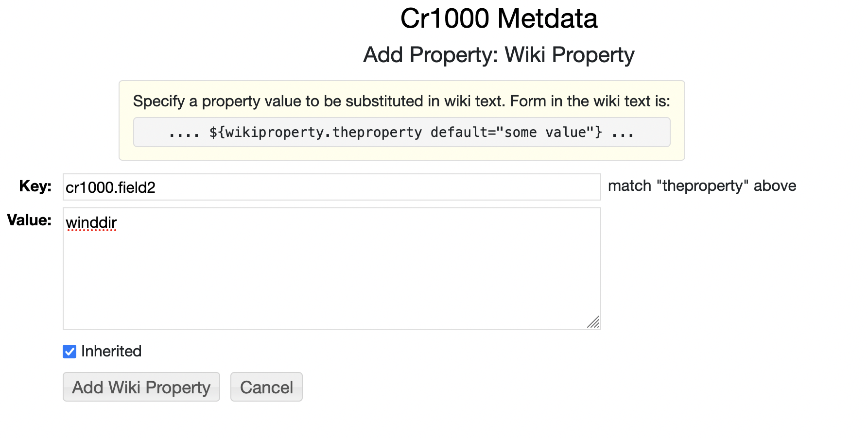This screenshot has height=438, width=868.
Task: Click the "Inherited" label text
Action: pos(111,351)
